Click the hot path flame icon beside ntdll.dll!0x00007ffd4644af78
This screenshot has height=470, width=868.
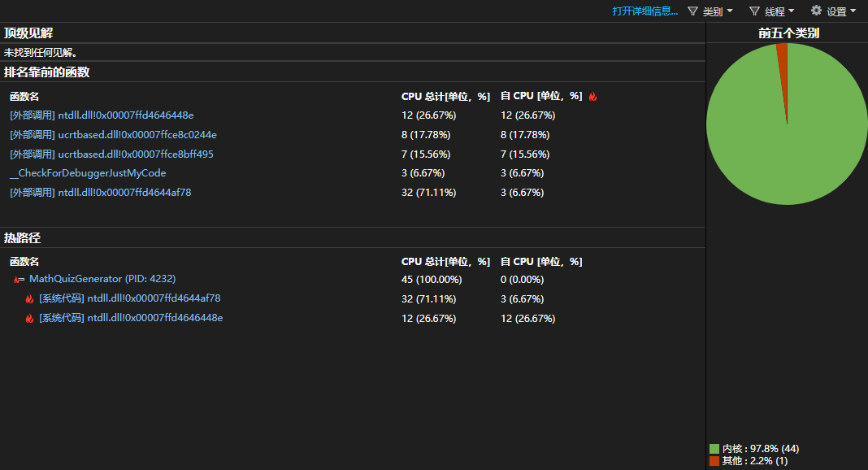coord(29,299)
